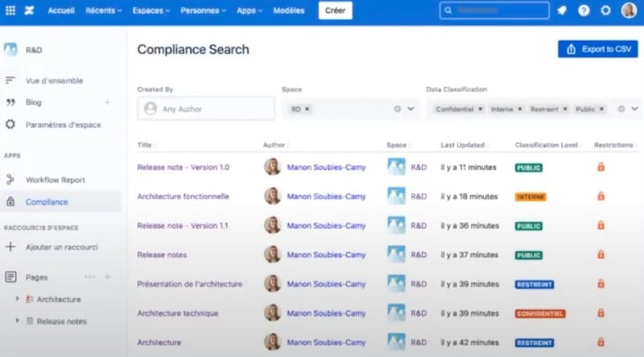Open the Architecture fonctionnelle page link
This screenshot has height=357, width=644.
184,196
